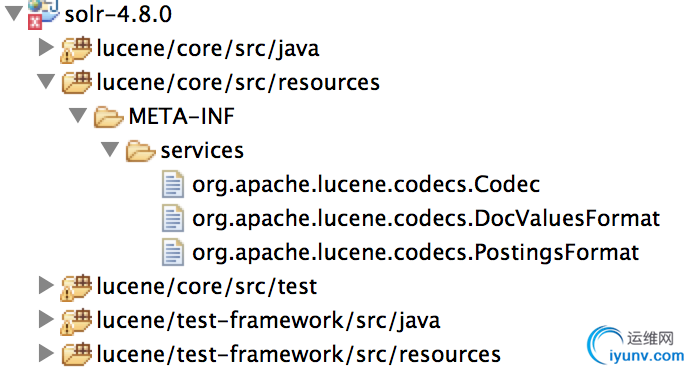Expand the lucene/core/src/java folder
Screen dimensions: 690x372
[46, 48]
